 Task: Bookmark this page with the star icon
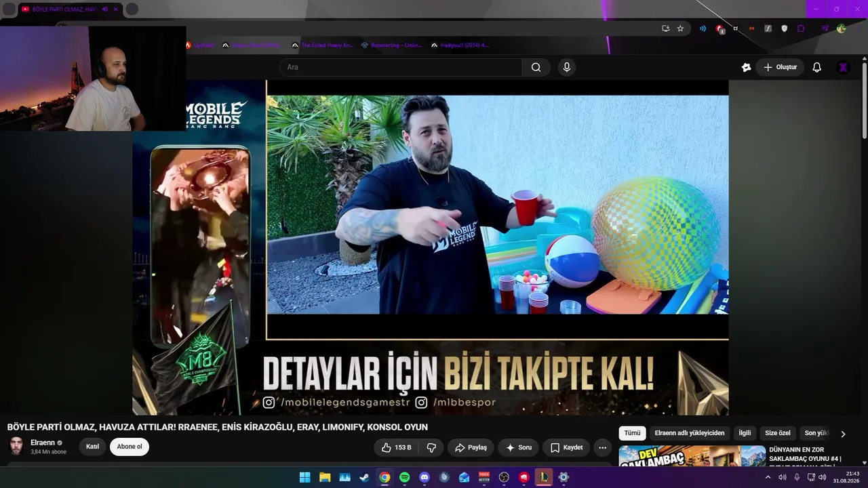(680, 28)
